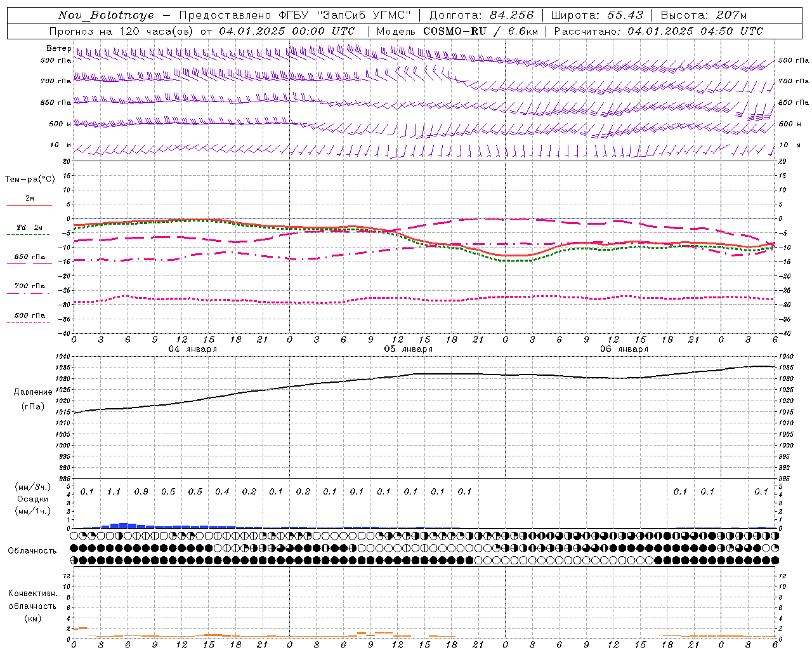
Task: Click the "Давление" pressure panel label
Action: 33,392
